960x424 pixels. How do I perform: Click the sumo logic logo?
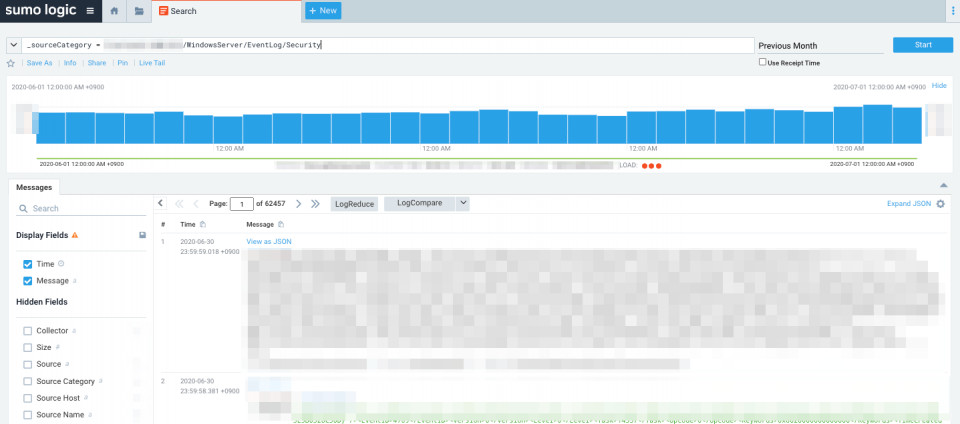41,10
